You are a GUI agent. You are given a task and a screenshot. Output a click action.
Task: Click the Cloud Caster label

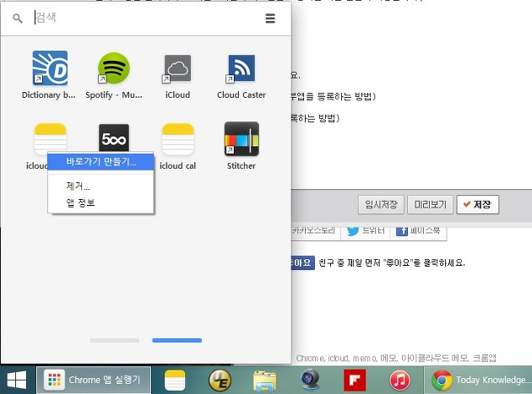242,95
